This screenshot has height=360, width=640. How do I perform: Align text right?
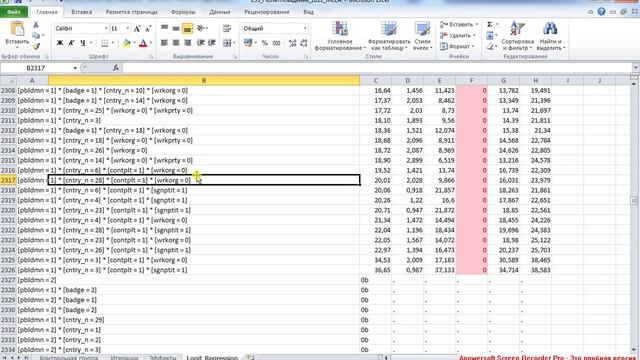point(187,42)
